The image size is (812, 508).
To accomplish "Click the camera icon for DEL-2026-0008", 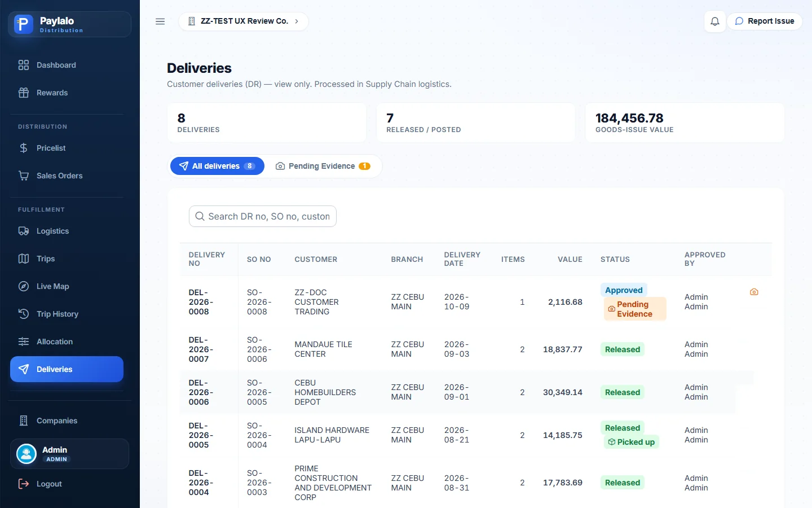I will click(754, 292).
